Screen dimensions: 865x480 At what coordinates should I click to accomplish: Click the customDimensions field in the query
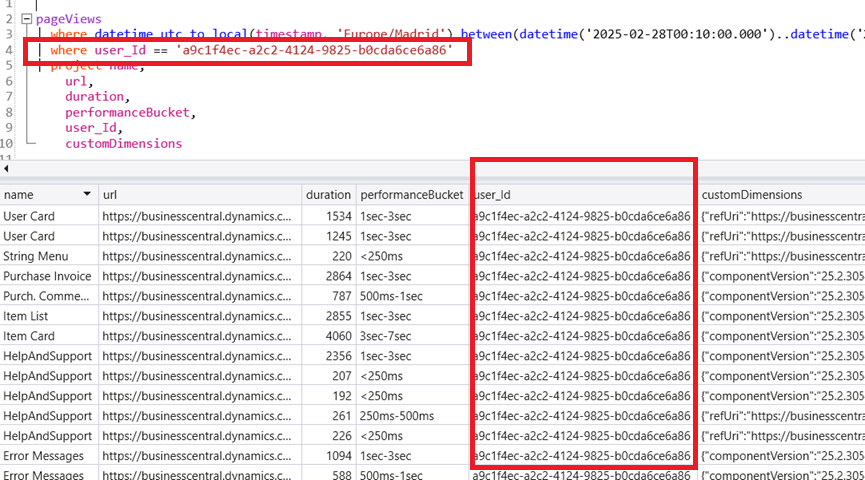(123, 143)
